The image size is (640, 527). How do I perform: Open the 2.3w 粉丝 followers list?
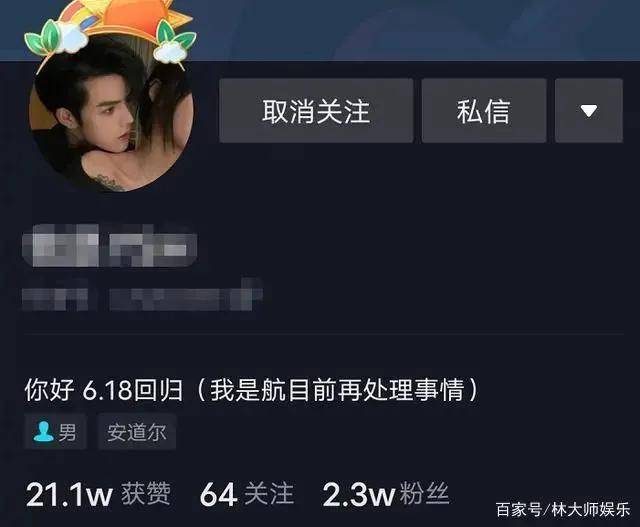[386, 494]
